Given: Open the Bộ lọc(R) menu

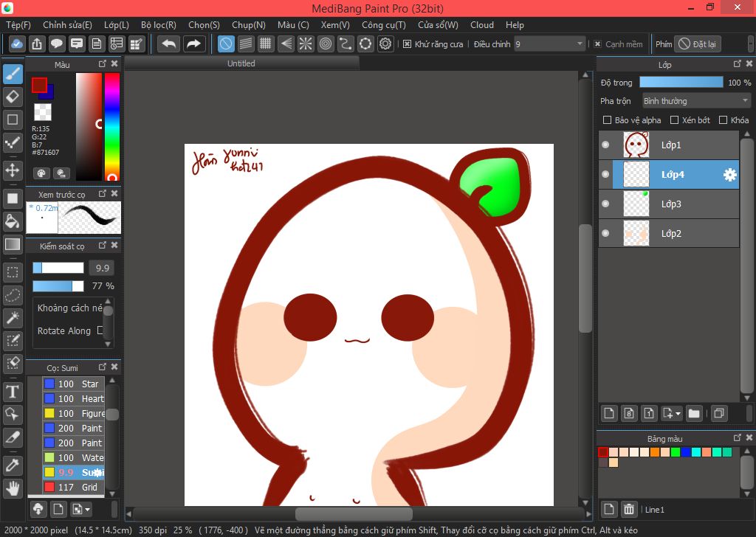Looking at the screenshot, I should tap(158, 25).
